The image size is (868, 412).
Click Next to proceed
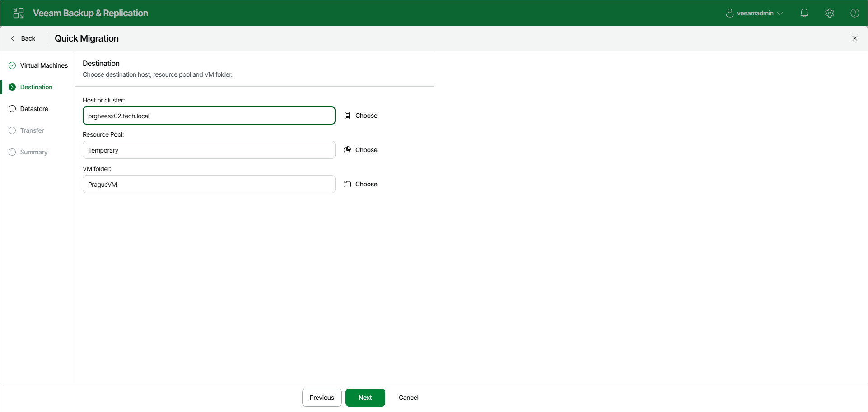pyautogui.click(x=365, y=398)
